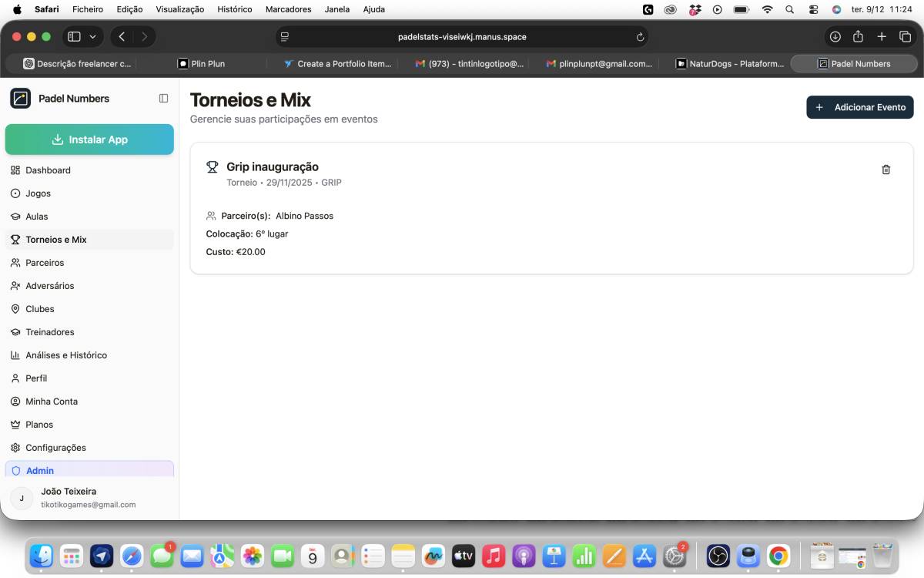Reload the page in Safari
Image resolution: width=924 pixels, height=578 pixels.
(640, 37)
